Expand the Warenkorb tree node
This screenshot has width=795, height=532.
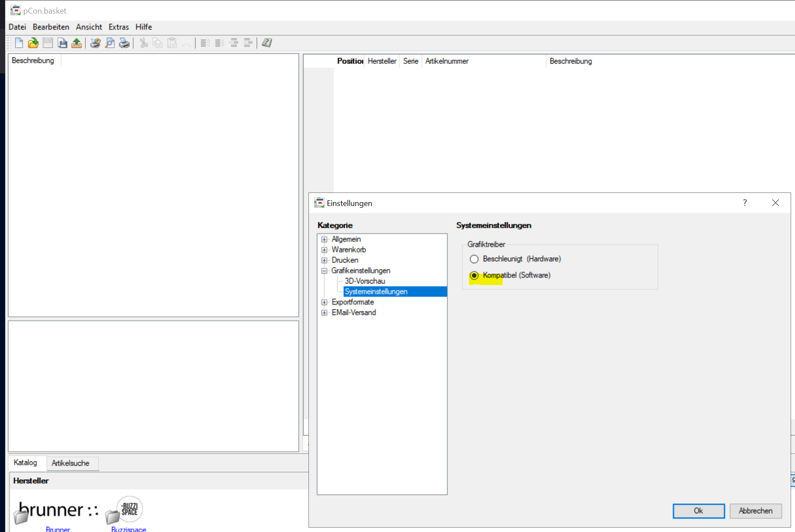[324, 250]
